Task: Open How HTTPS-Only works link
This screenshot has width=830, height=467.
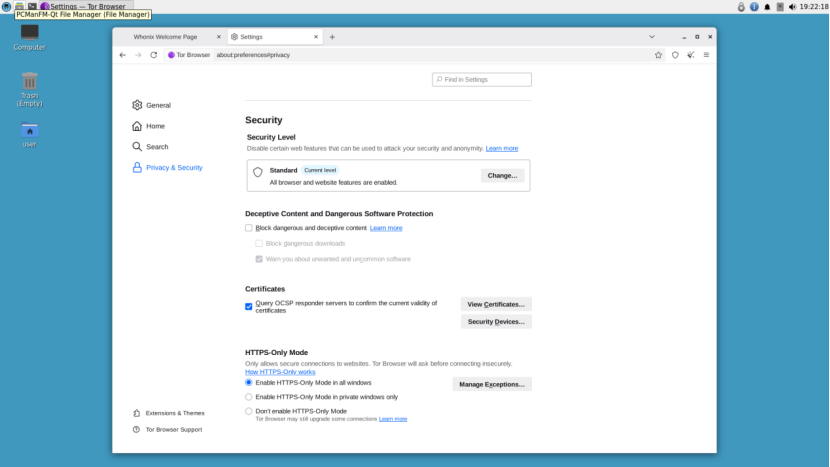Action: (280, 372)
